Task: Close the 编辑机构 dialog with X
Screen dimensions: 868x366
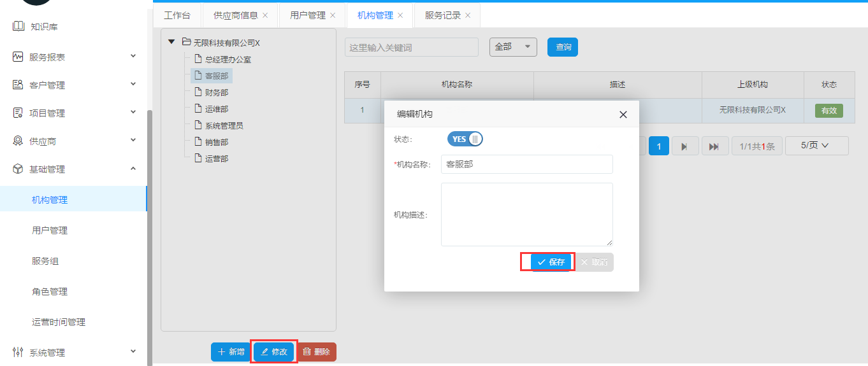Action: pyautogui.click(x=623, y=115)
